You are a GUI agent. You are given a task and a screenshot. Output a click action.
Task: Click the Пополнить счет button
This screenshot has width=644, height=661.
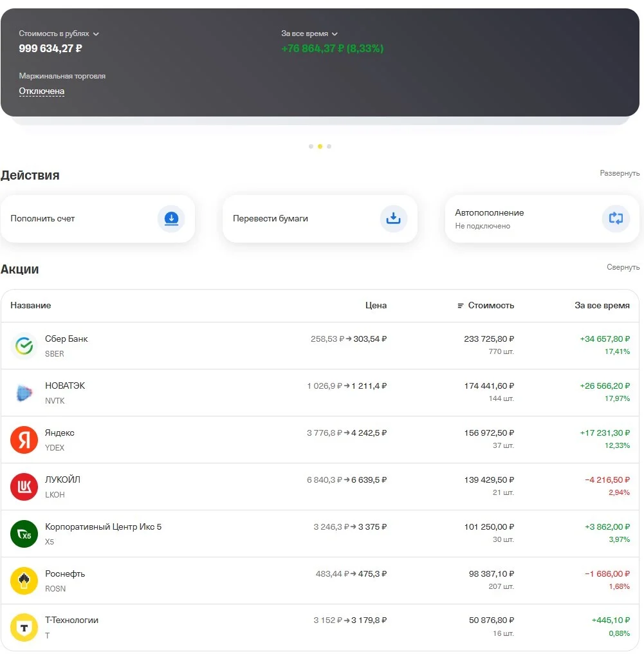coord(97,218)
